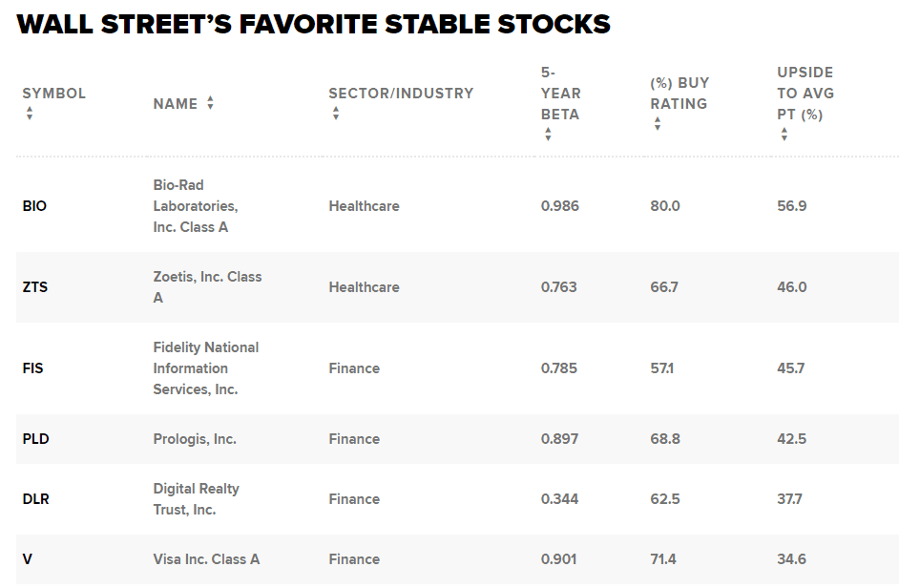
Task: Sort by Sector/Industry column arrows
Action: pyautogui.click(x=336, y=114)
